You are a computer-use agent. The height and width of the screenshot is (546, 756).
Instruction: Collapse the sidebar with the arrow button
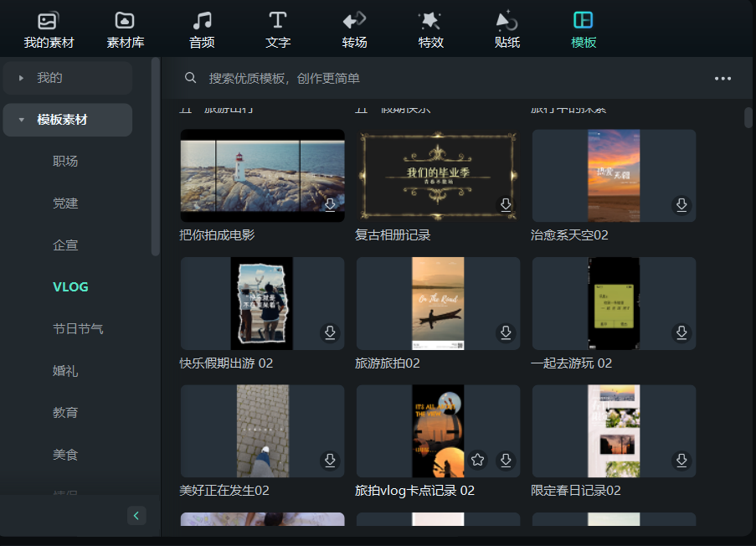pyautogui.click(x=136, y=515)
